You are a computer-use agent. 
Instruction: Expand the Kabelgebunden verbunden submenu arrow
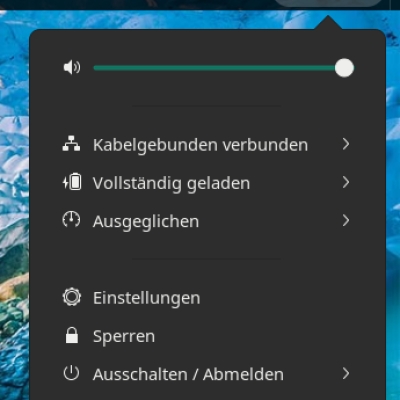346,144
